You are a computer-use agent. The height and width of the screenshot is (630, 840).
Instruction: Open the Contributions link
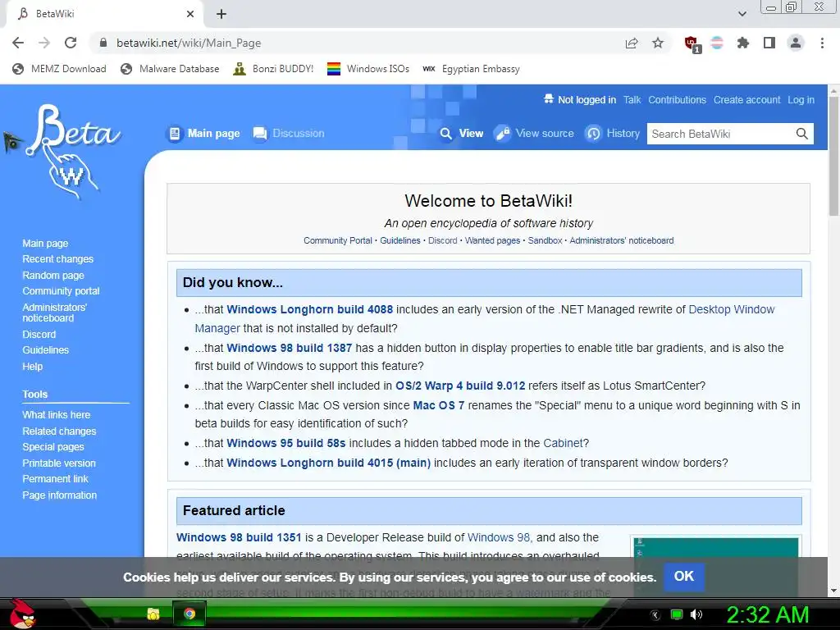(x=677, y=99)
